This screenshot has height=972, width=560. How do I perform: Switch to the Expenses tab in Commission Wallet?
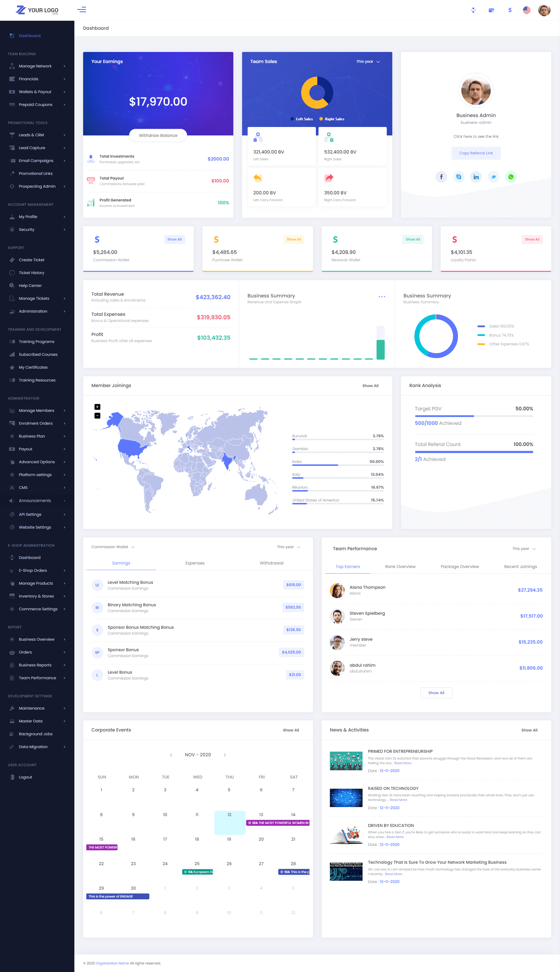[195, 563]
